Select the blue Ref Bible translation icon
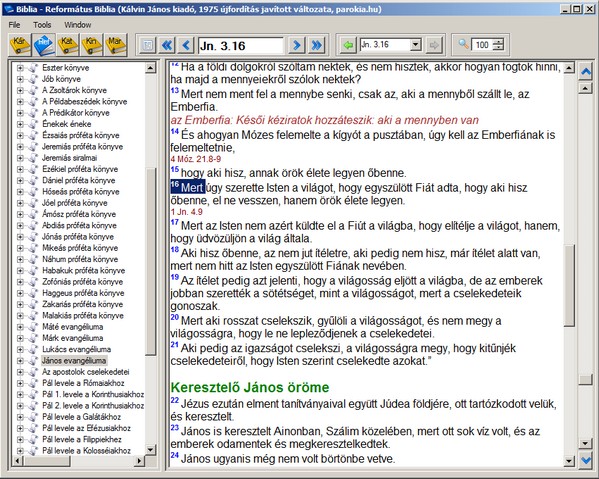 44,45
